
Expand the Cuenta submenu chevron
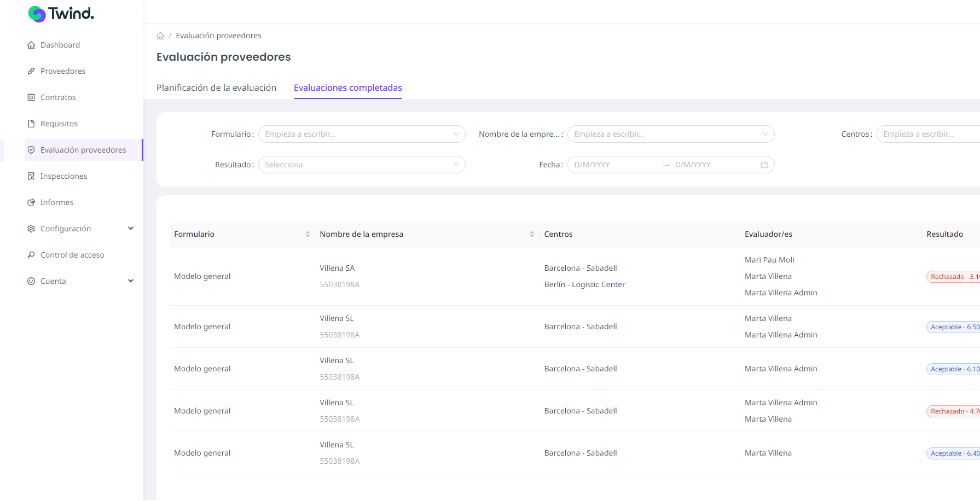point(131,281)
